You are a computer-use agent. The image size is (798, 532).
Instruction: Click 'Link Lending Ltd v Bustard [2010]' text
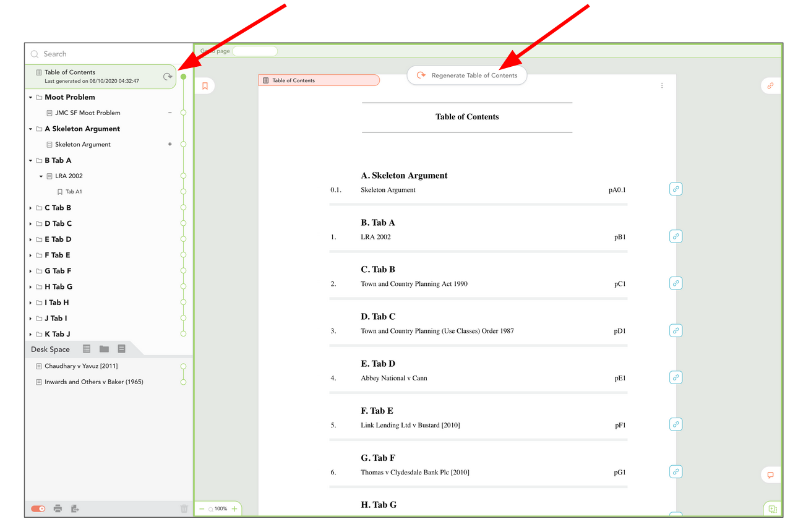coord(410,425)
